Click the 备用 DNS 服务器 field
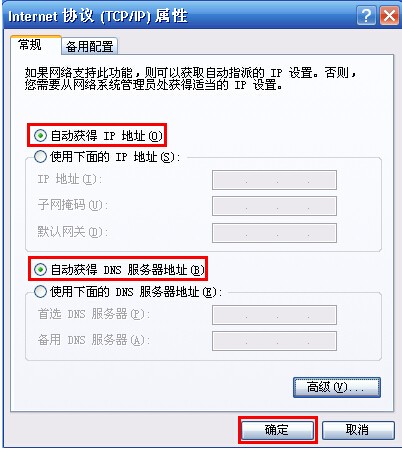The height and width of the screenshot is (452, 402). coord(274,341)
